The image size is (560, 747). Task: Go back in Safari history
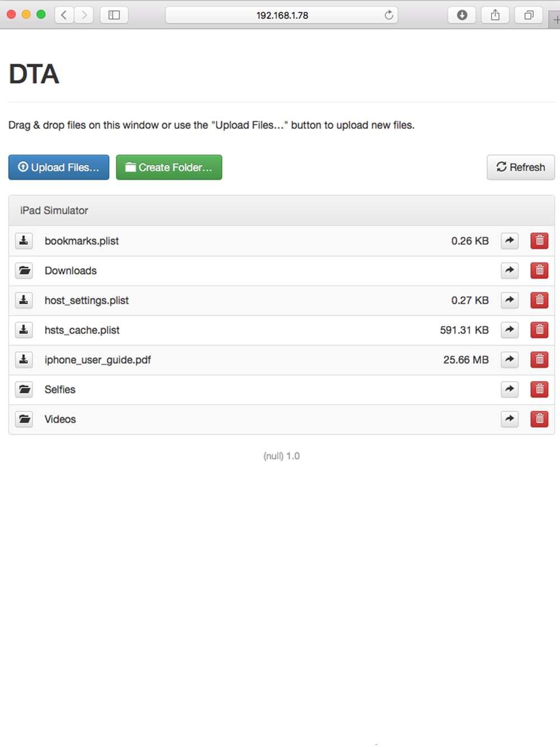pos(64,15)
